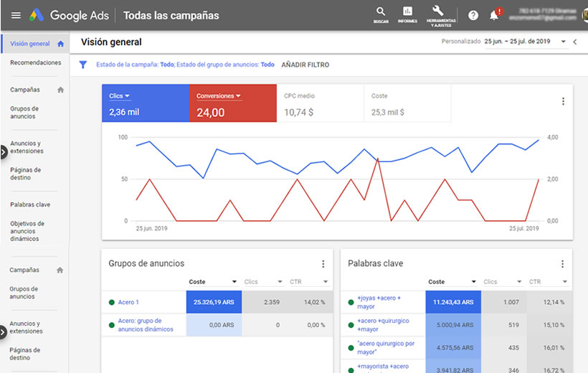Expand sidebar using upper arrow handle
The height and width of the screenshot is (373, 588).
[4, 152]
